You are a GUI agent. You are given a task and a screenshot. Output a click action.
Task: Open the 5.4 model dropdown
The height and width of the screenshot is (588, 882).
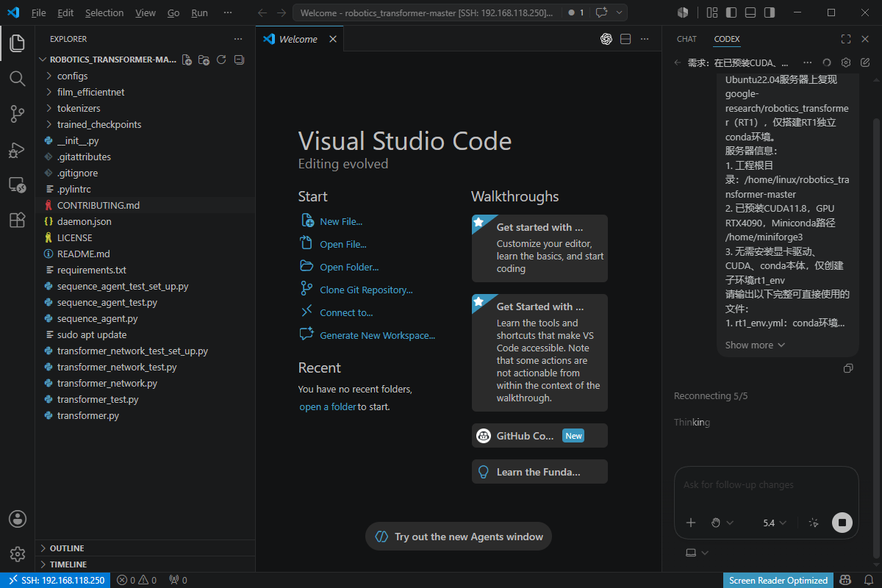click(x=775, y=523)
